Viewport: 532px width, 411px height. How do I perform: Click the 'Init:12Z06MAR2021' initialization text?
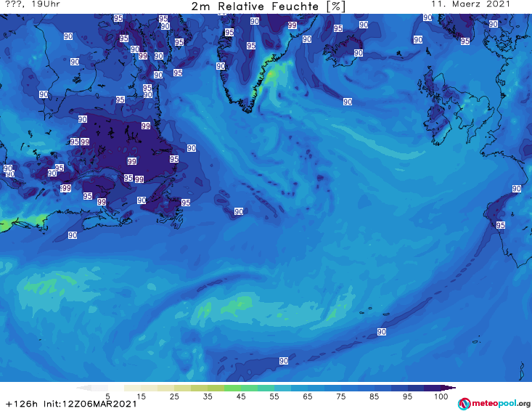[90, 404]
